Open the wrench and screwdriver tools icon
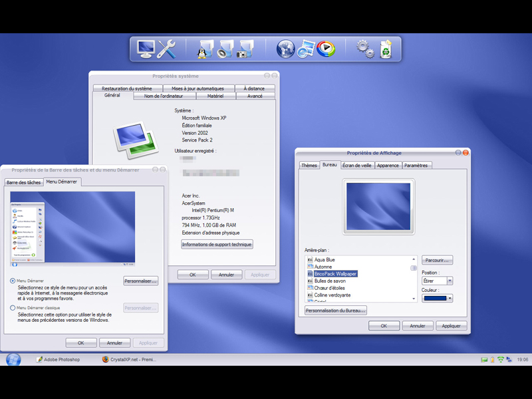This screenshot has height=399, width=532. [167, 49]
